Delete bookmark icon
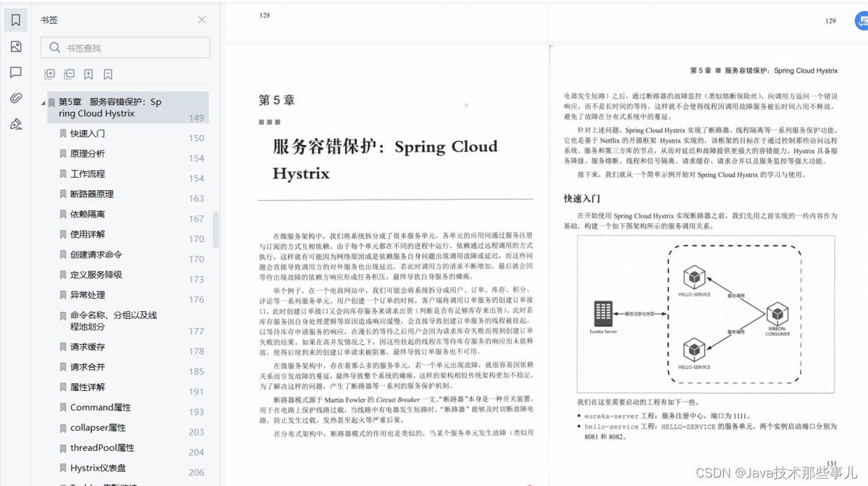The width and height of the screenshot is (868, 486). click(x=108, y=74)
